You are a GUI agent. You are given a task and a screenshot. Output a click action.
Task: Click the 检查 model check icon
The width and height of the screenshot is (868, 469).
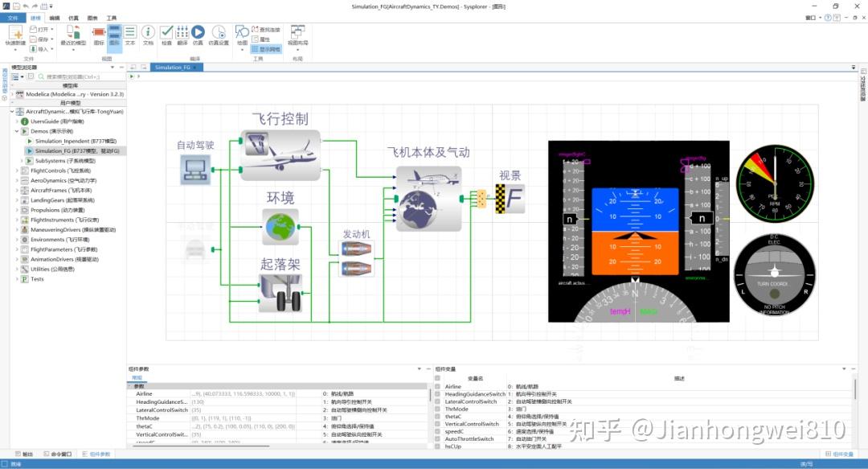tap(166, 32)
